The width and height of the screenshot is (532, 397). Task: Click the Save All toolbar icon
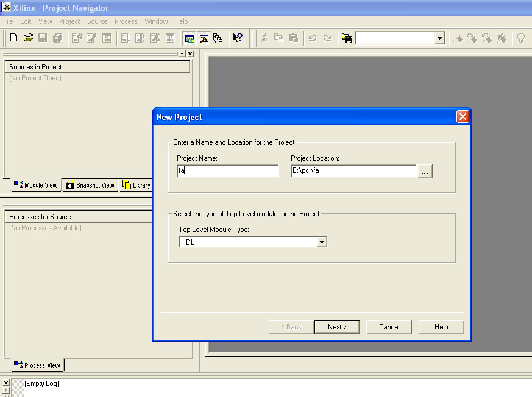(x=58, y=38)
